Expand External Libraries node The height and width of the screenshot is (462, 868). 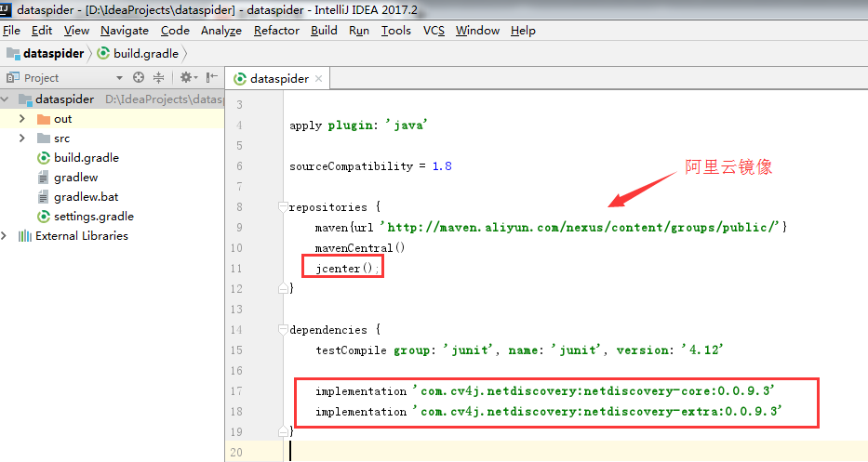[x=4, y=236]
